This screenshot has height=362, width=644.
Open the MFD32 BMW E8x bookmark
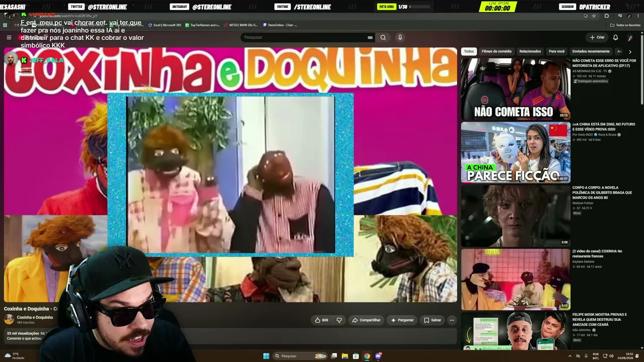click(240, 25)
